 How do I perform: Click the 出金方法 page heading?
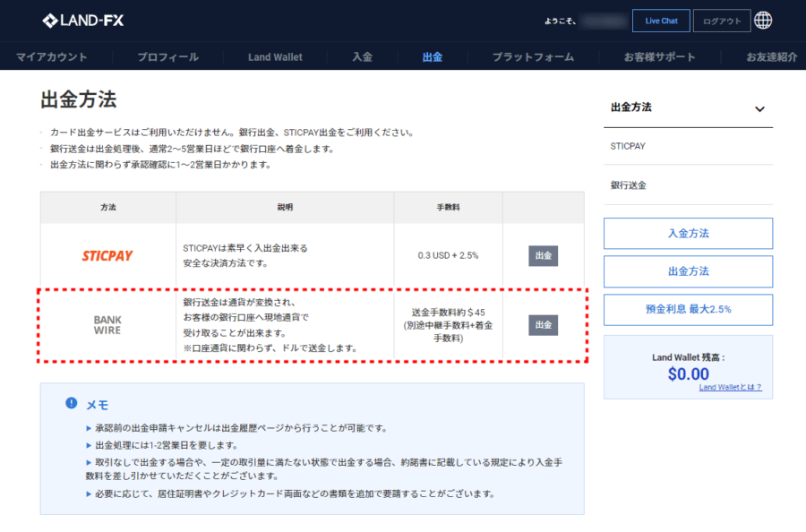tap(79, 99)
